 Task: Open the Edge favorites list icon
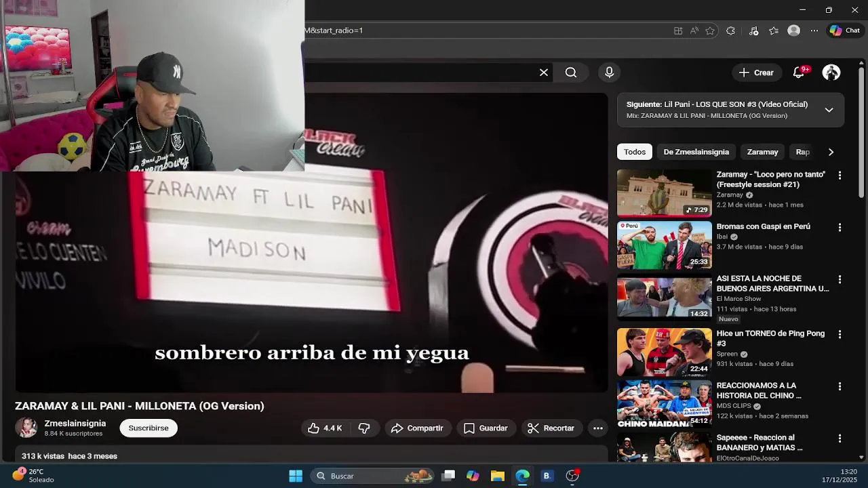tap(774, 30)
